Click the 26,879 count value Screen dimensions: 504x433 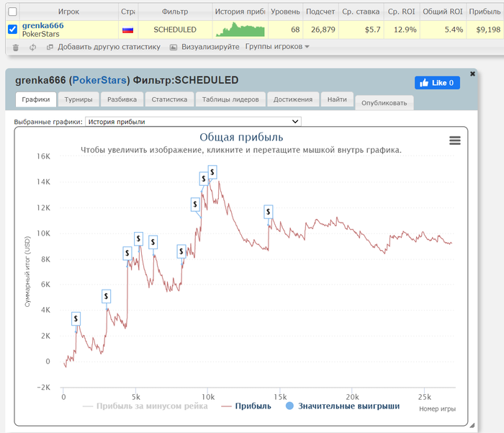[323, 30]
